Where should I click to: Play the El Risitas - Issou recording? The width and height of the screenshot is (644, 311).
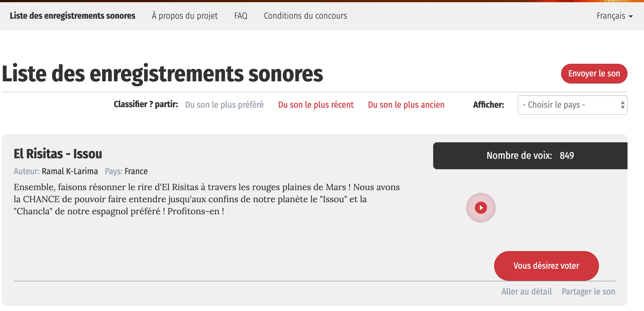point(481,208)
